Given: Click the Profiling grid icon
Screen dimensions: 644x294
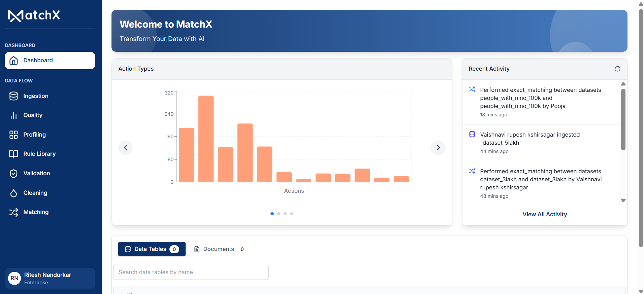Looking at the screenshot, I should click(13, 135).
